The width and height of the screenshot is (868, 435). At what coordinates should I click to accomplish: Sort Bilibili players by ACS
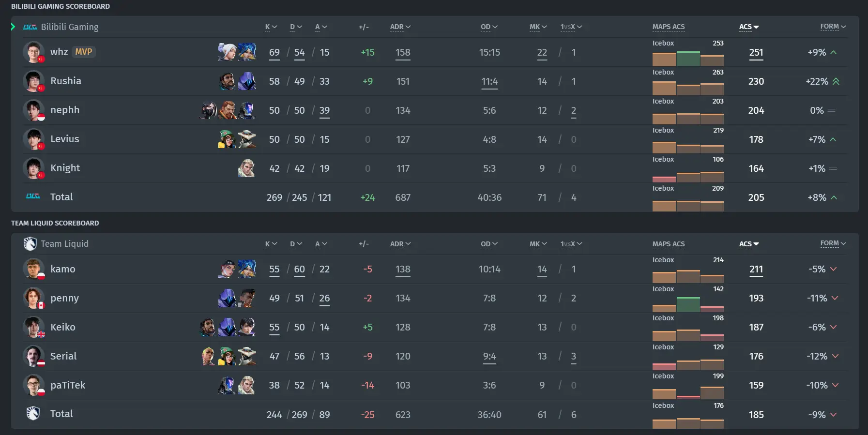(749, 27)
